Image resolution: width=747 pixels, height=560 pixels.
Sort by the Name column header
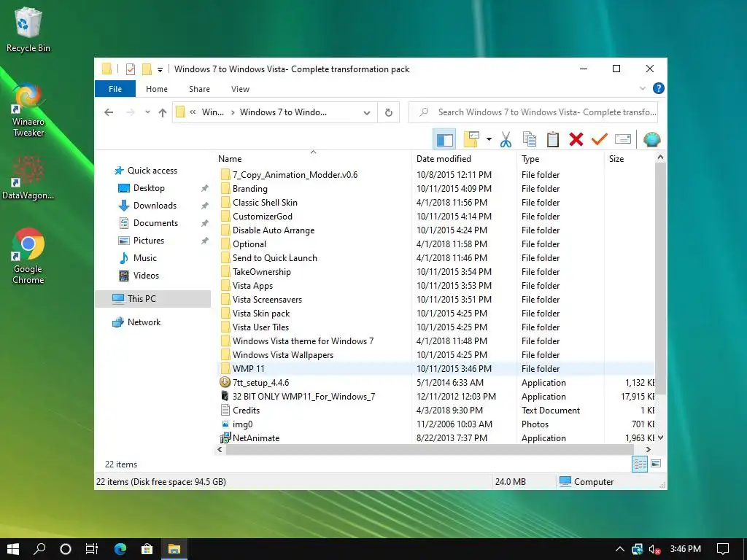[x=313, y=159]
